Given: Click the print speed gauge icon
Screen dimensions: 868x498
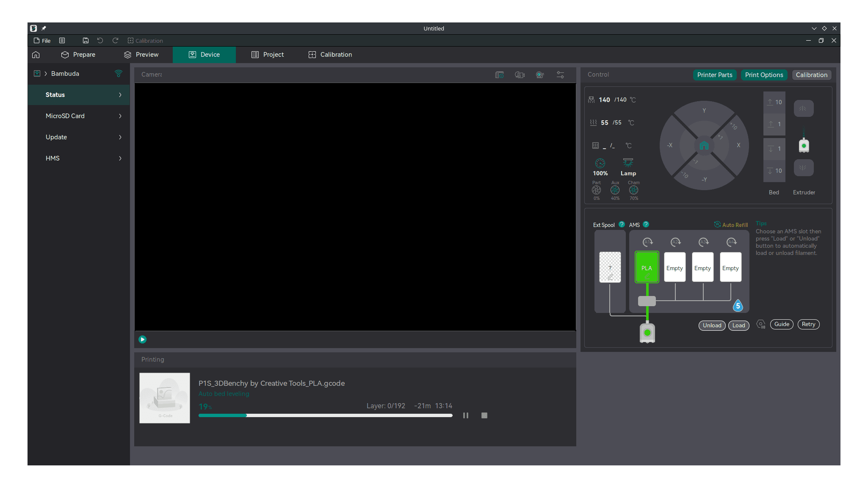Looking at the screenshot, I should click(x=600, y=163).
